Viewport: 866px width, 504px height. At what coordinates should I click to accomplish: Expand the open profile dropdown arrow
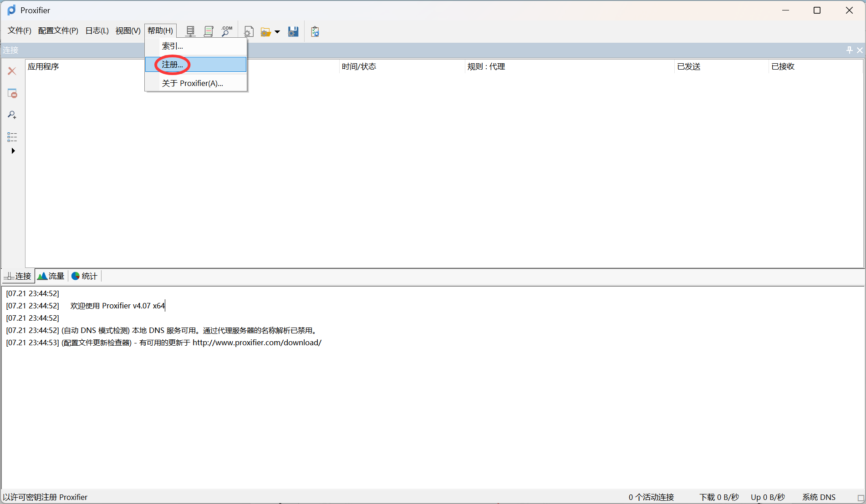click(x=277, y=32)
